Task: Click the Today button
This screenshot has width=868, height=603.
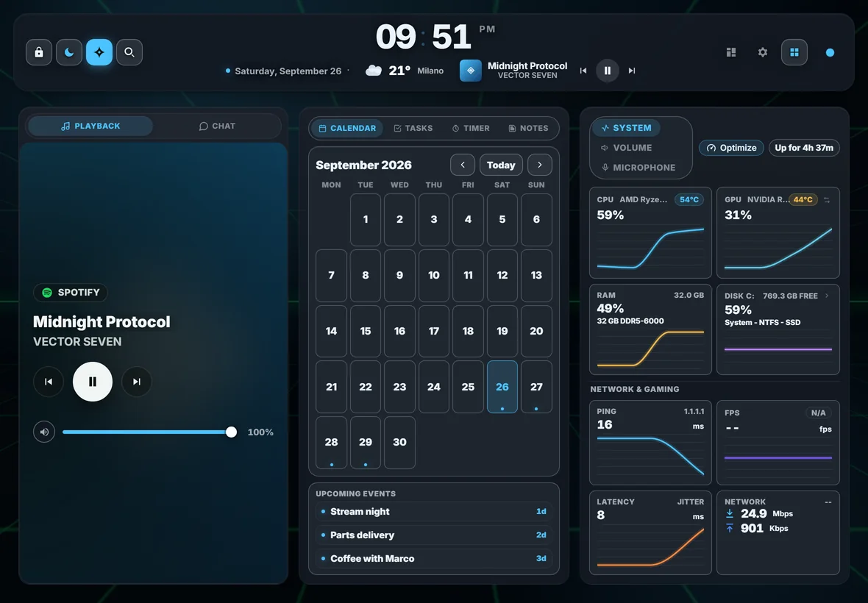Action: click(x=501, y=165)
